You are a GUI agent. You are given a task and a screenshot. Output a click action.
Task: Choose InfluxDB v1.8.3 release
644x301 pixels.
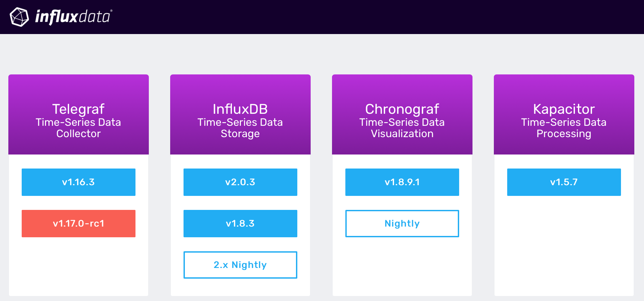pyautogui.click(x=240, y=224)
